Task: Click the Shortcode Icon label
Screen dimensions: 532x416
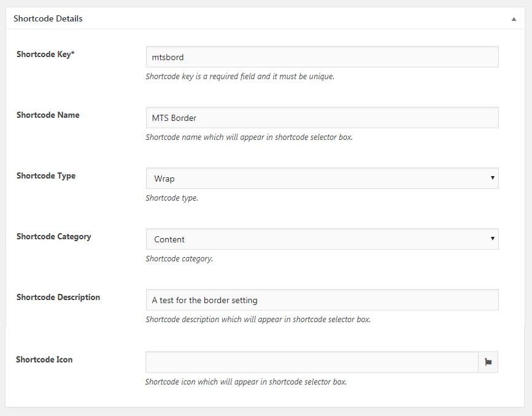Action: point(44,360)
